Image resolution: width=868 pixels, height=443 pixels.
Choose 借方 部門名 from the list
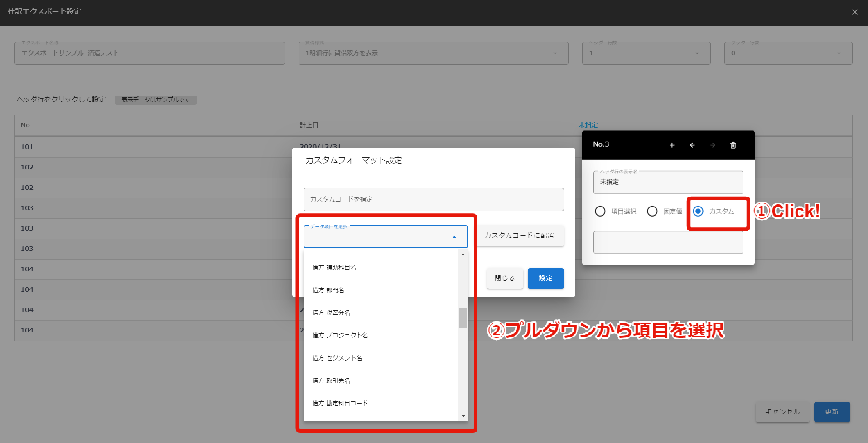(x=381, y=290)
